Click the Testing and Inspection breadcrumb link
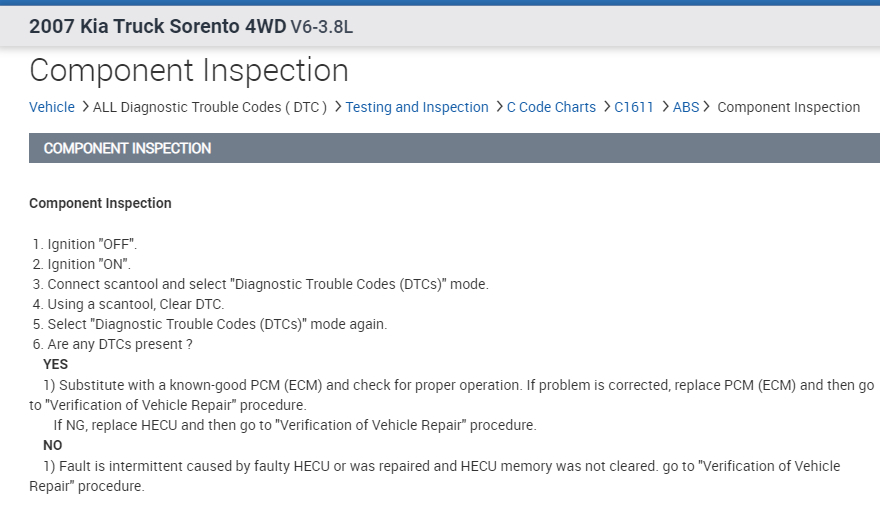Viewport: 880px width, 506px height. 417,107
